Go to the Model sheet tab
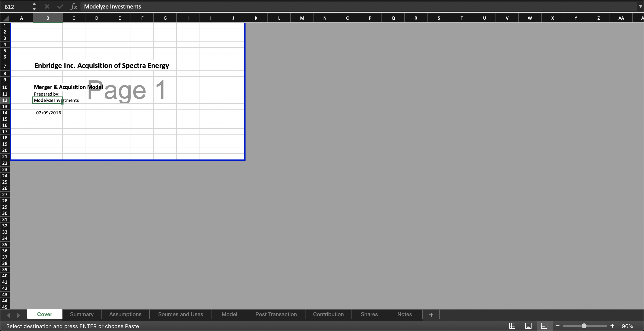Image resolution: width=644 pixels, height=331 pixels. tap(229, 314)
